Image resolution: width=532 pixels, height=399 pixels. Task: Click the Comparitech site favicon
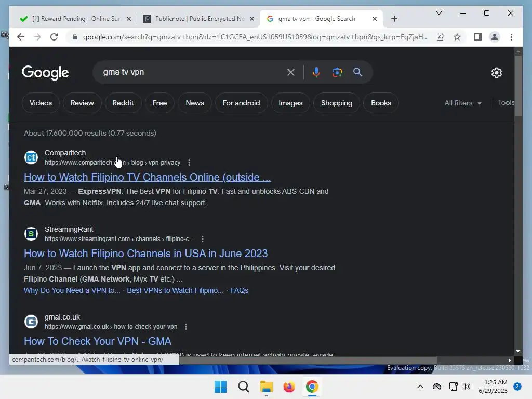click(31, 157)
